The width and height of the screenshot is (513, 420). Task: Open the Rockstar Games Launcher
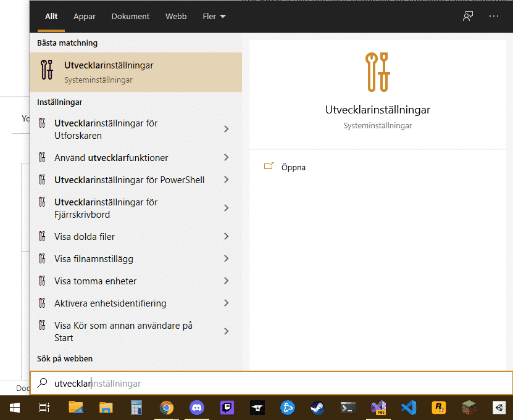click(439, 408)
